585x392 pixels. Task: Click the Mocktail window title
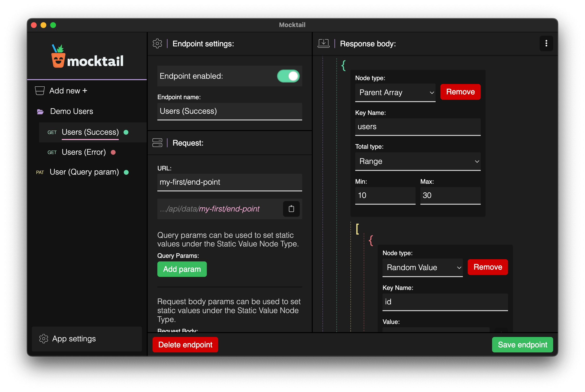[x=292, y=25]
